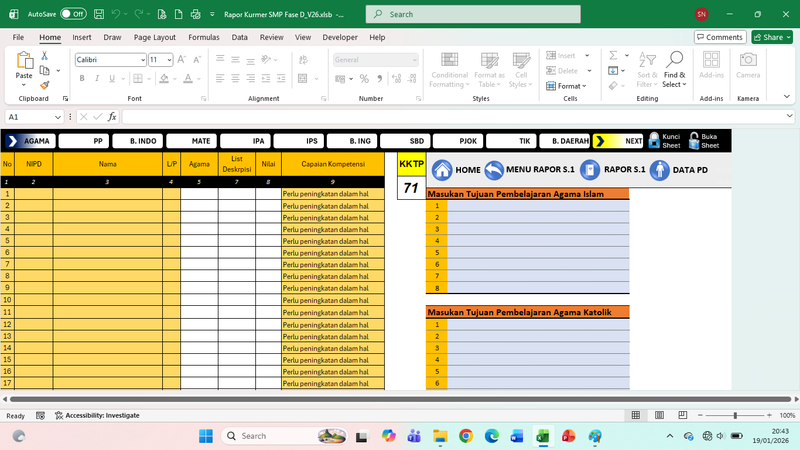
Task: Go to HOME via house icon
Action: coord(442,170)
